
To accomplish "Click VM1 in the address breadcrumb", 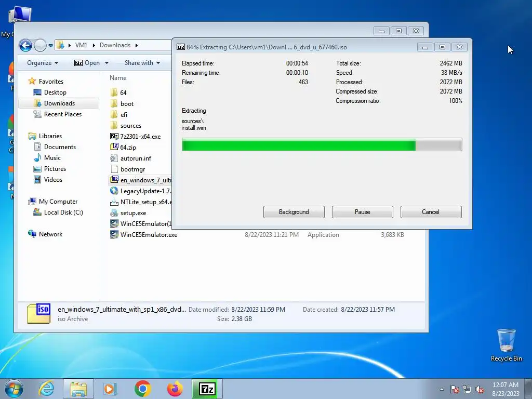I will pyautogui.click(x=81, y=45).
